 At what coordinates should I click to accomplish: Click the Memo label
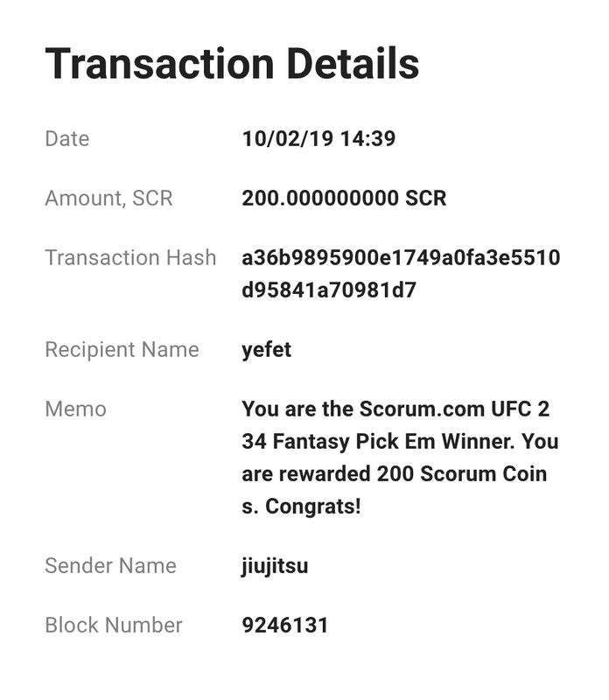click(76, 409)
